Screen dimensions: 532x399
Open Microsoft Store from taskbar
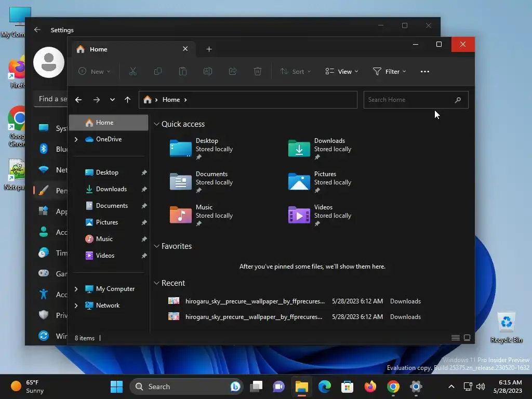pos(347,387)
